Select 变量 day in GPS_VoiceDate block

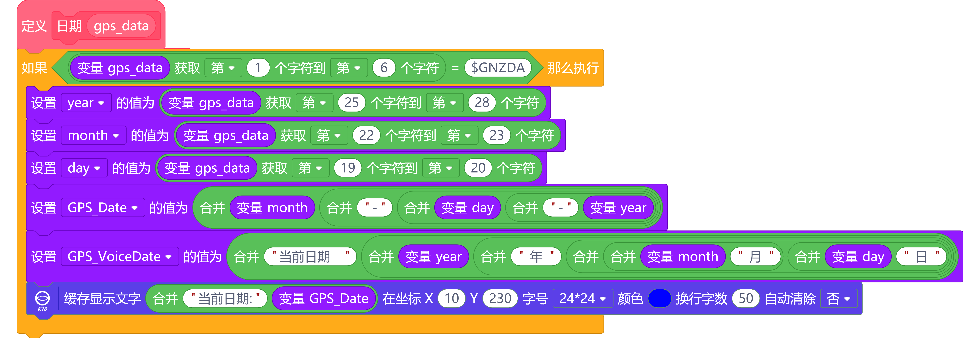pos(858,257)
